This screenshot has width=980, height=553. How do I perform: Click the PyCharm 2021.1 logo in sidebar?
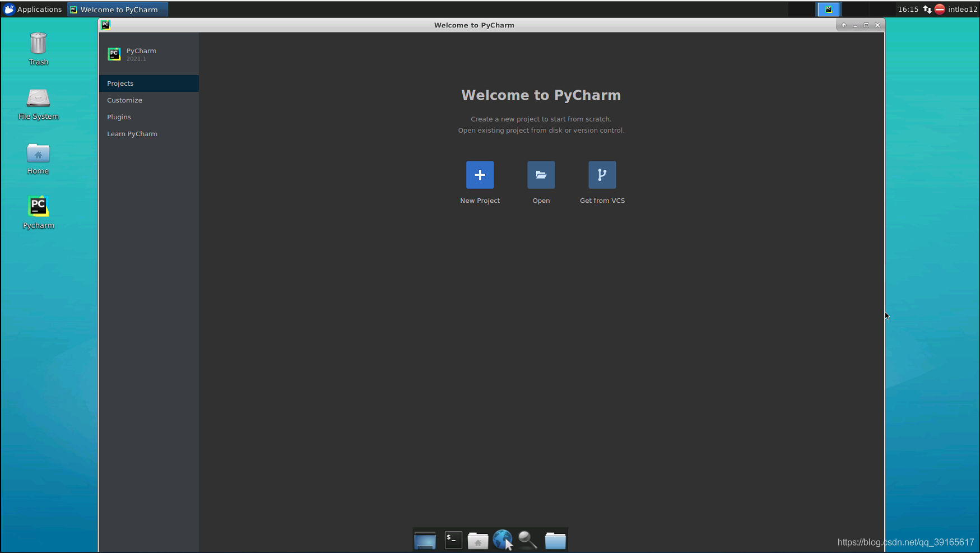click(x=114, y=54)
